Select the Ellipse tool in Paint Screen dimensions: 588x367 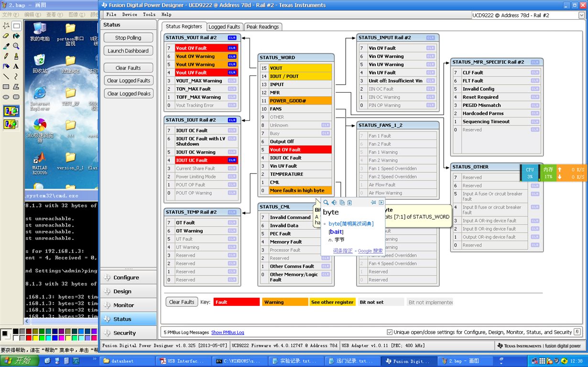[6, 97]
